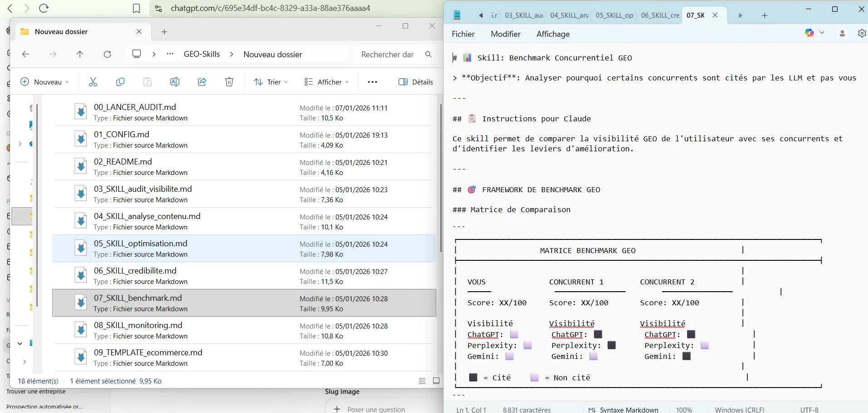Click the Explorer file list vertical scrollbar
868x413 pixels.
point(440,178)
